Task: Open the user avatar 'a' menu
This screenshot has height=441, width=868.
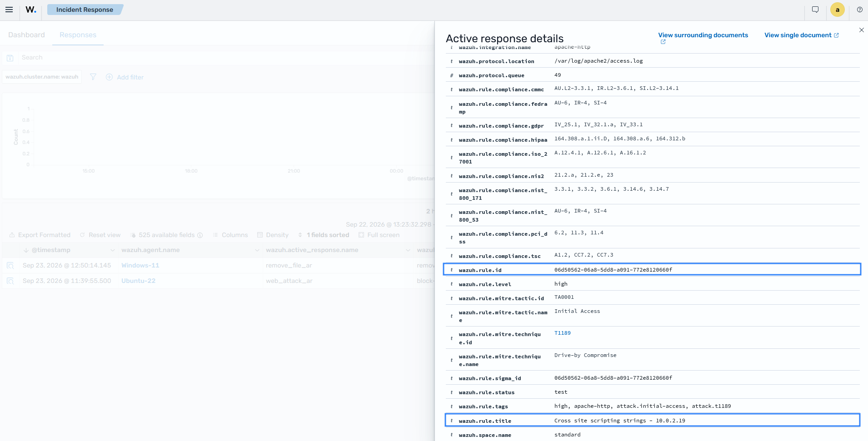Action: click(x=838, y=10)
